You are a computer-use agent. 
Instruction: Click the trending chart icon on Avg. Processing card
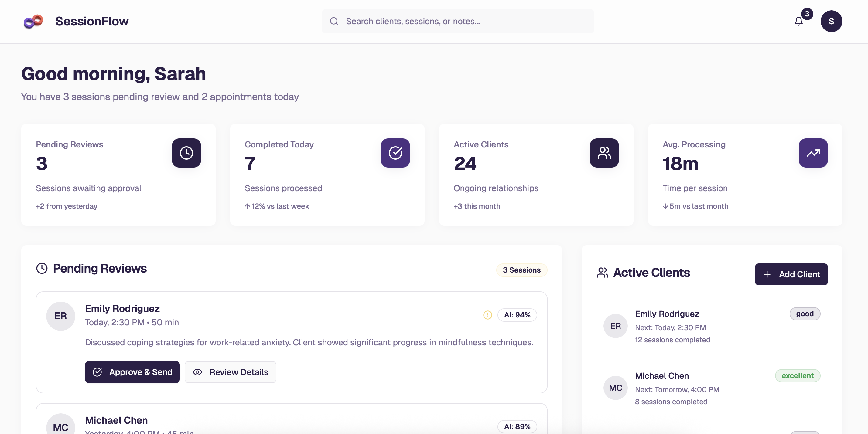click(x=813, y=153)
